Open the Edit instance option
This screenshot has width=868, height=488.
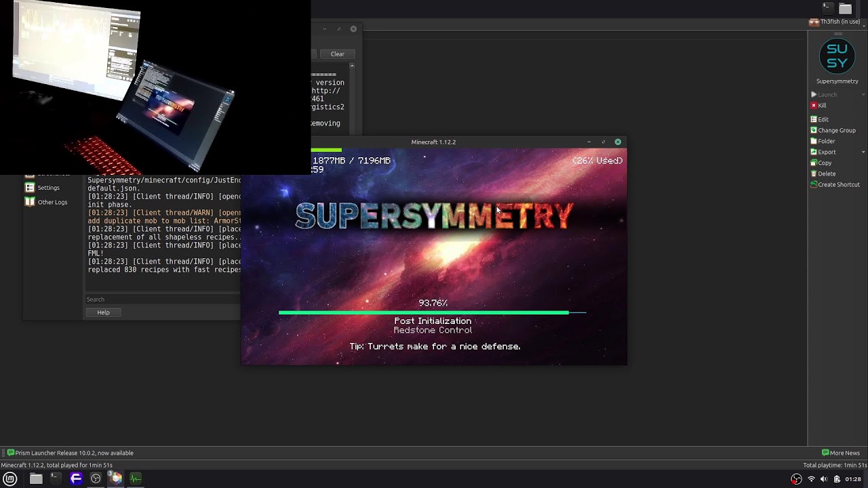pos(819,119)
